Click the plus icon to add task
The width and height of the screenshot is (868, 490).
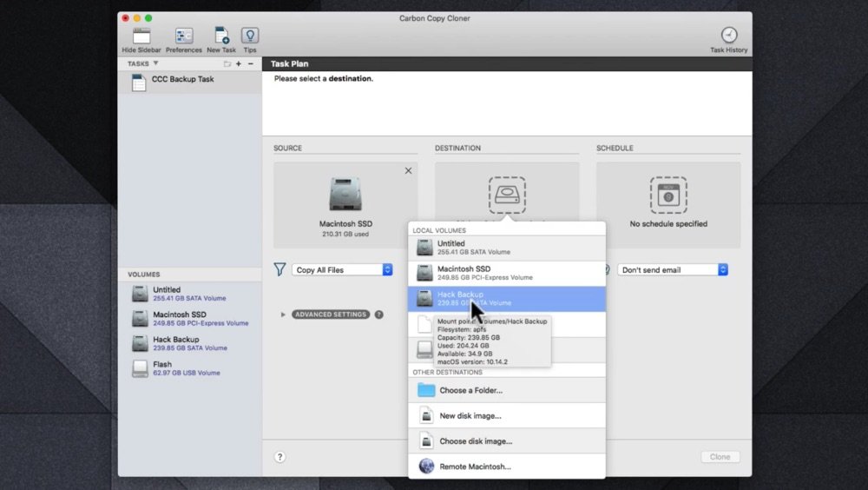point(239,64)
